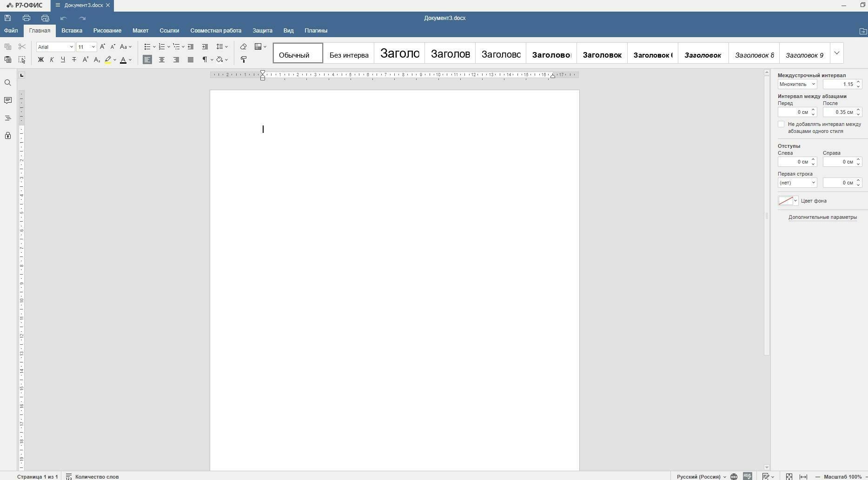Image resolution: width=868 pixels, height=480 pixels.
Task: Click the Save icon in title bar
Action: coord(8,18)
